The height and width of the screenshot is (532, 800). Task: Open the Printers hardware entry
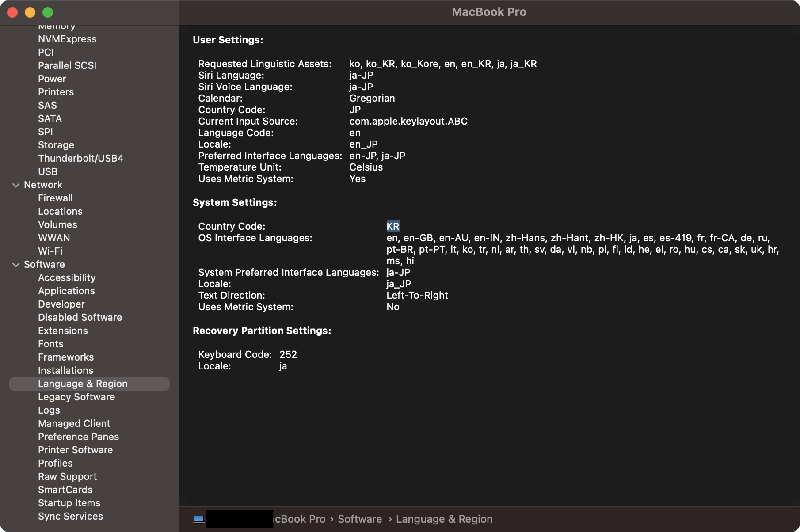[56, 92]
